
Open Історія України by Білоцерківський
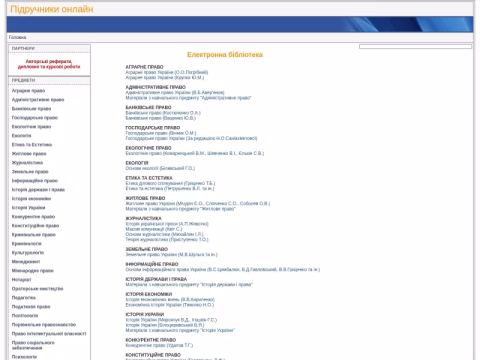click(x=165, y=325)
